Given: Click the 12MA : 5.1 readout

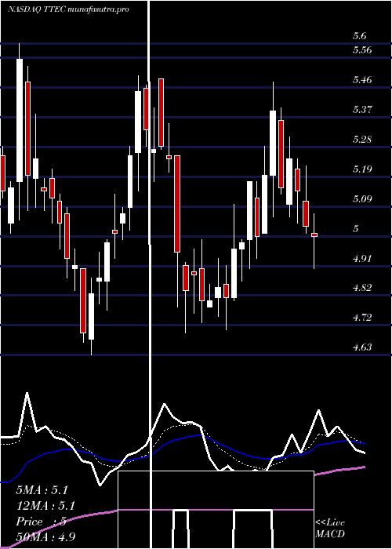Looking at the screenshot, I should pyautogui.click(x=45, y=506).
